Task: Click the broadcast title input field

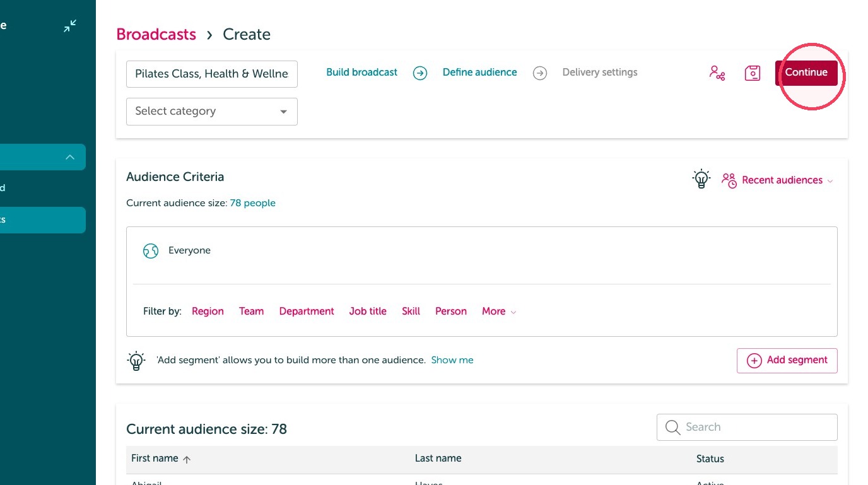Action: 212,74
